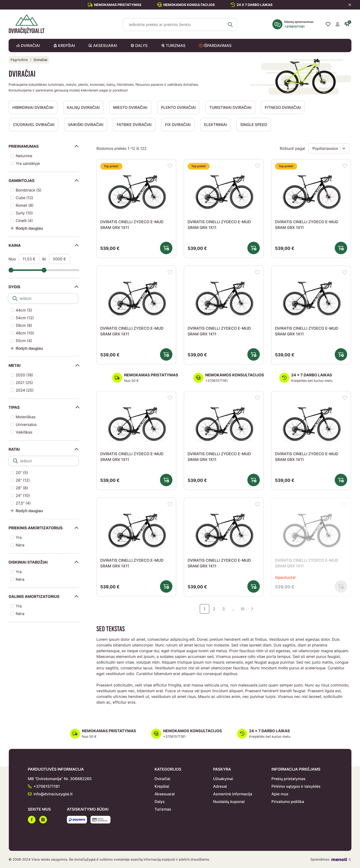
Task: Click the footer email envelope icon
Action: point(30,794)
